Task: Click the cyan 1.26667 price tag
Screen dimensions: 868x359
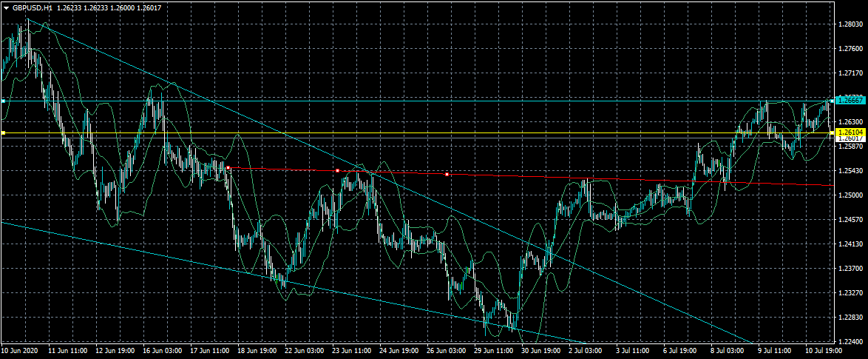Action: pyautogui.click(x=850, y=100)
